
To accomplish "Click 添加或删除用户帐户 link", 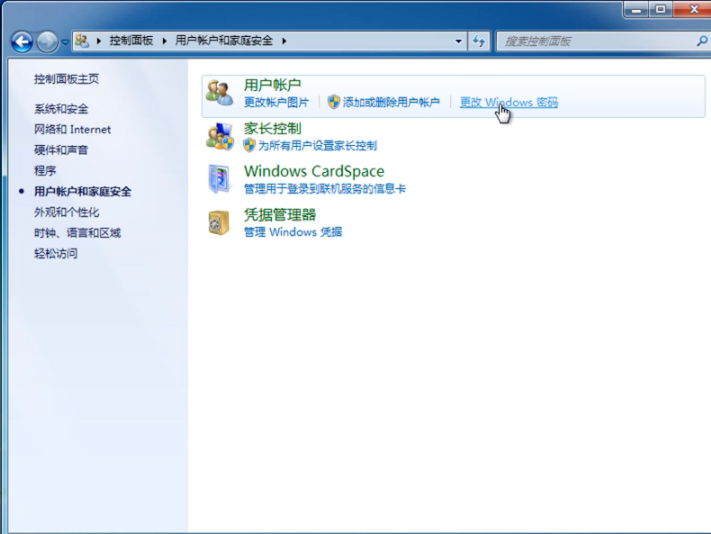I will [x=391, y=102].
